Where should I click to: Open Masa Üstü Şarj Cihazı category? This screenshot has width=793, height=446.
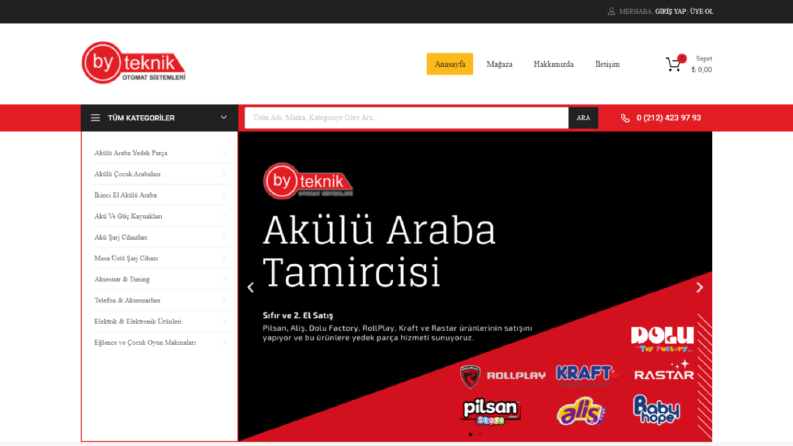click(126, 258)
